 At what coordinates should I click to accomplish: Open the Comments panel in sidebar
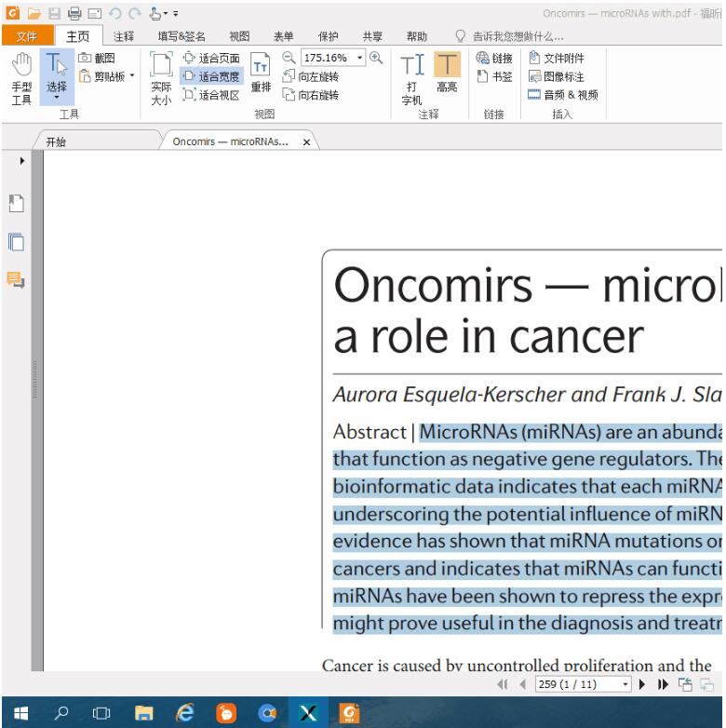[16, 278]
